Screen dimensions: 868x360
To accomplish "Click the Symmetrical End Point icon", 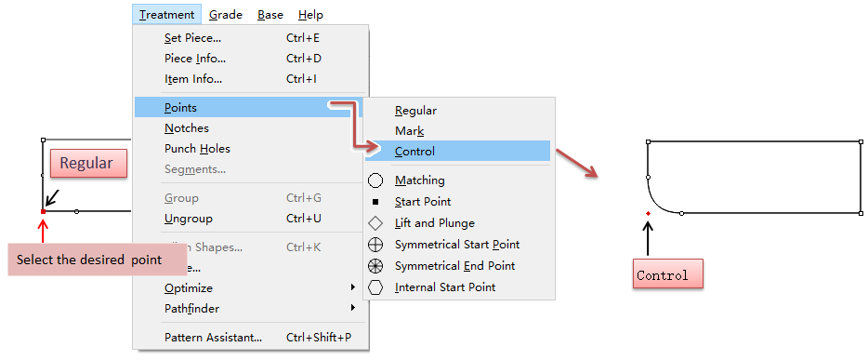I will 375,266.
